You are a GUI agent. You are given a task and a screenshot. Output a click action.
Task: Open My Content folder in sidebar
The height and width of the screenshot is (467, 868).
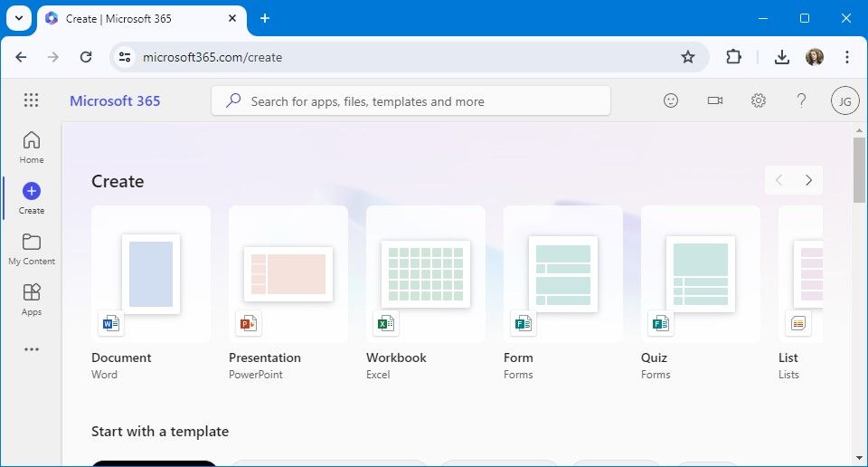pos(32,249)
